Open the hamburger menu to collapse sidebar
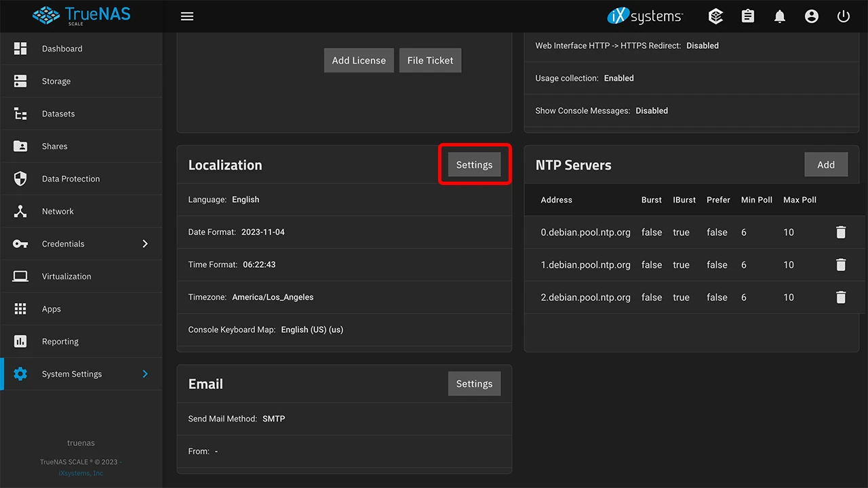The height and width of the screenshot is (488, 868). click(x=187, y=16)
